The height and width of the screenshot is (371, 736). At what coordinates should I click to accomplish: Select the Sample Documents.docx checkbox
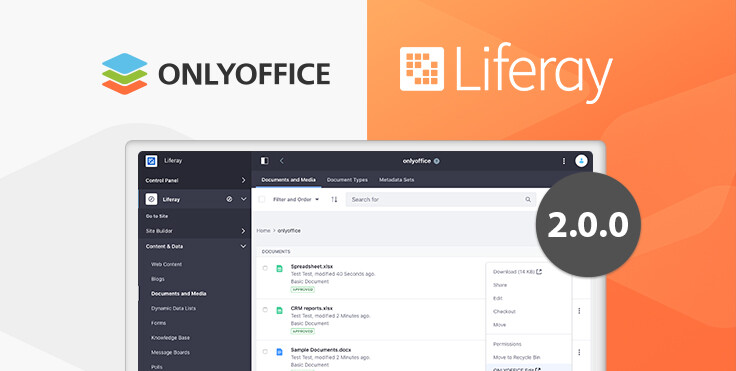coord(265,351)
